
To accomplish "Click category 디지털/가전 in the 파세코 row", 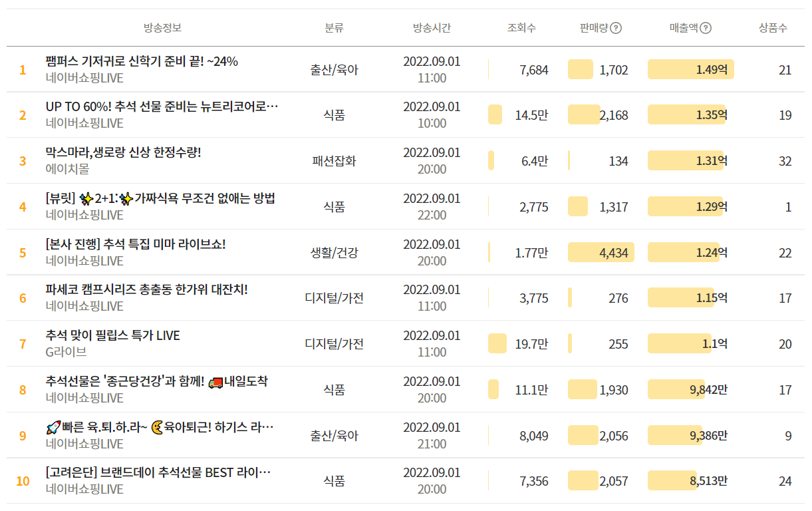I will (334, 298).
